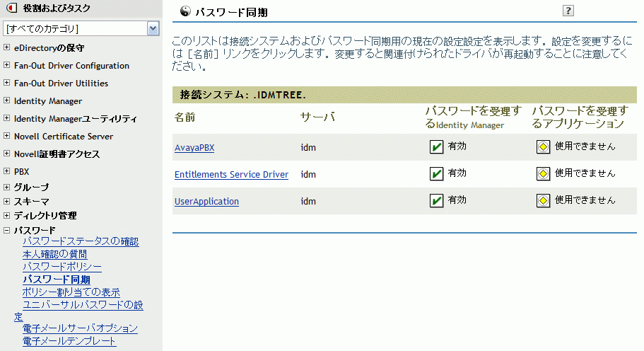Open 電子メールテンプレート in the sidebar
Image resolution: width=644 pixels, height=351 pixels.
click(69, 341)
